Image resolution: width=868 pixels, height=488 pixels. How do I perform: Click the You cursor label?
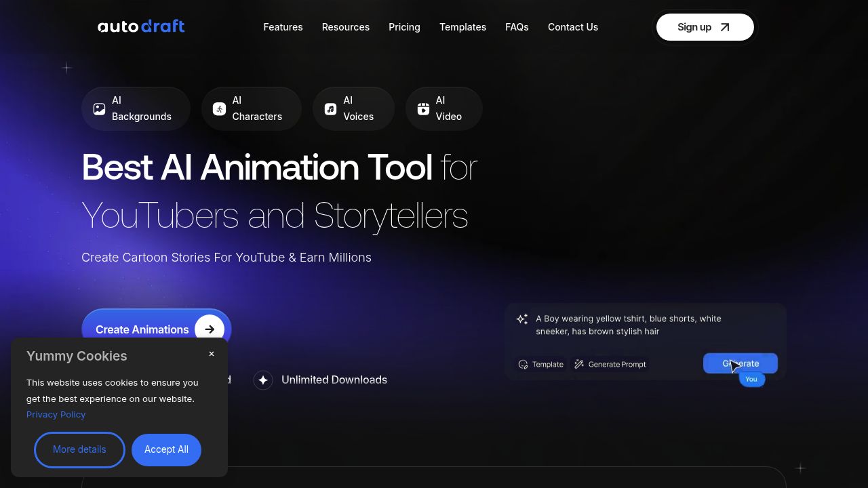coord(751,379)
